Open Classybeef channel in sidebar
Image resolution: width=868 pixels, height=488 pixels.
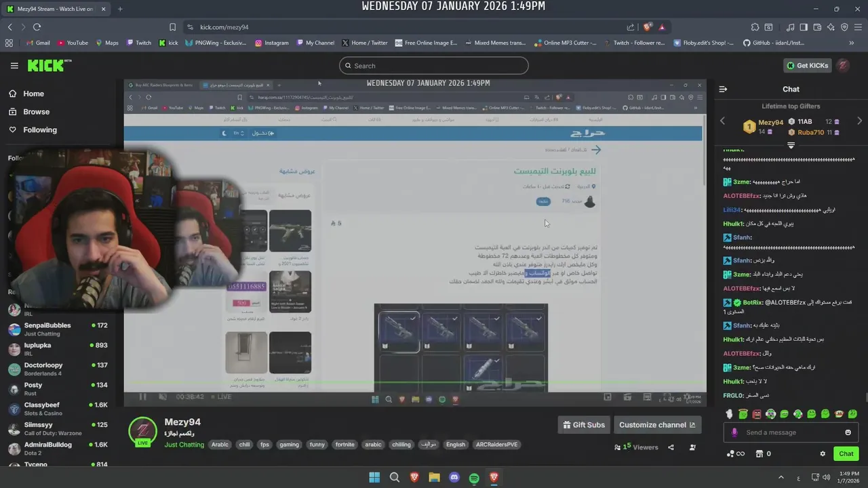coord(58,409)
